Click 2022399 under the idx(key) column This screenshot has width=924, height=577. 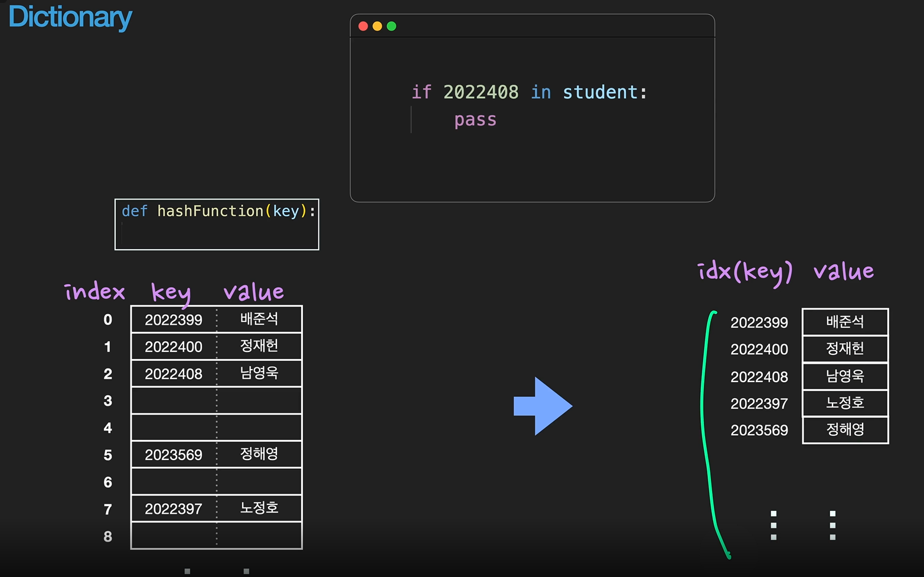759,323
